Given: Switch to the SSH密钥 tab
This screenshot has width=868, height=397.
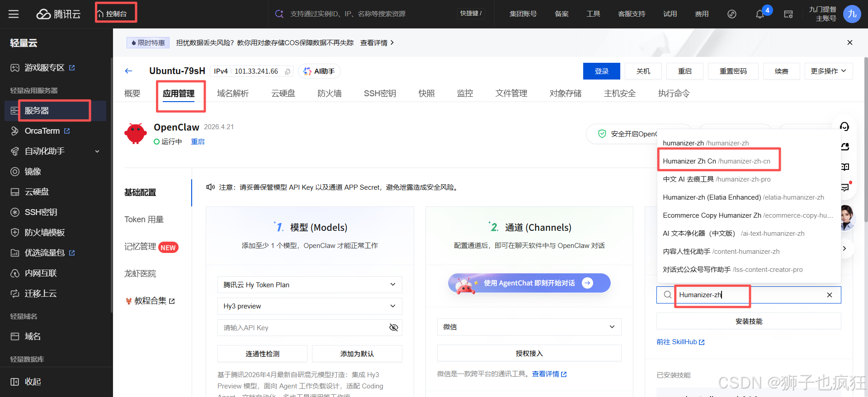Looking at the screenshot, I should [x=380, y=93].
